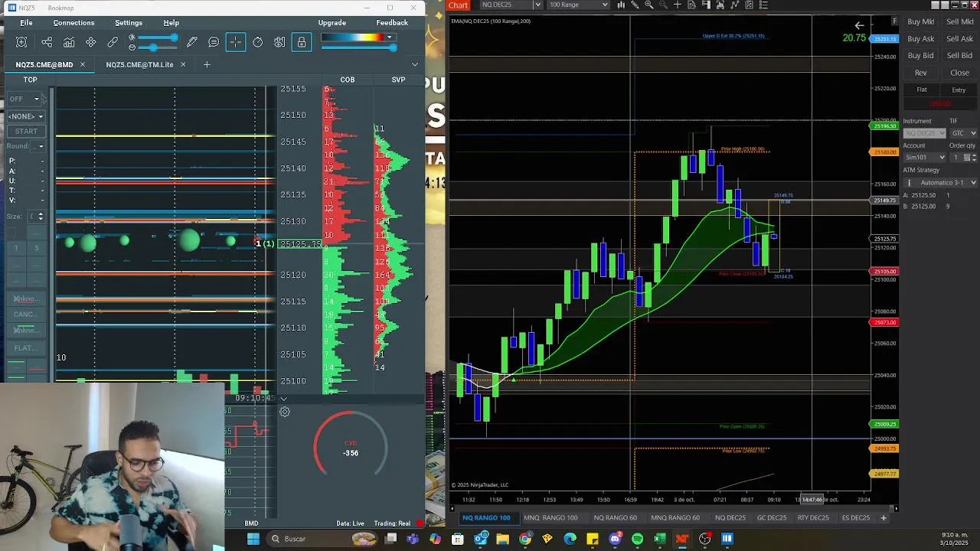
Task: Open the TIF GTC dropdown
Action: point(963,133)
